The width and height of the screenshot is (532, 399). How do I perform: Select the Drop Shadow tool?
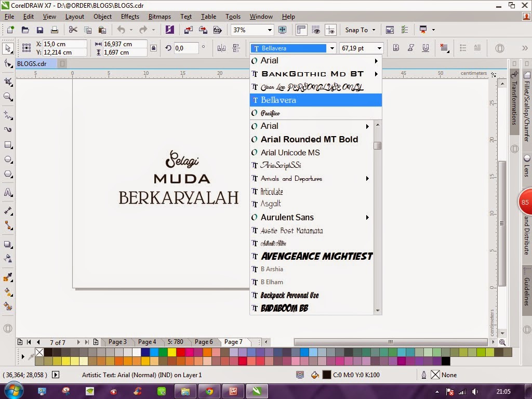(8, 244)
